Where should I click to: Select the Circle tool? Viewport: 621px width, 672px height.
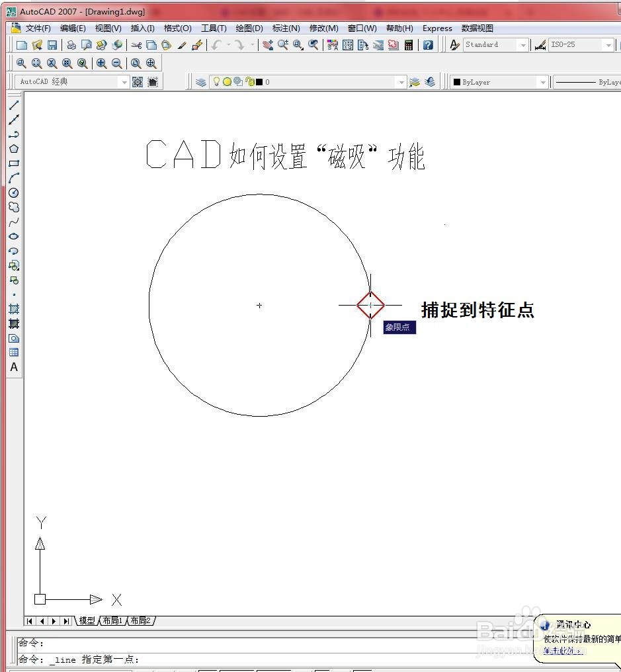click(14, 192)
